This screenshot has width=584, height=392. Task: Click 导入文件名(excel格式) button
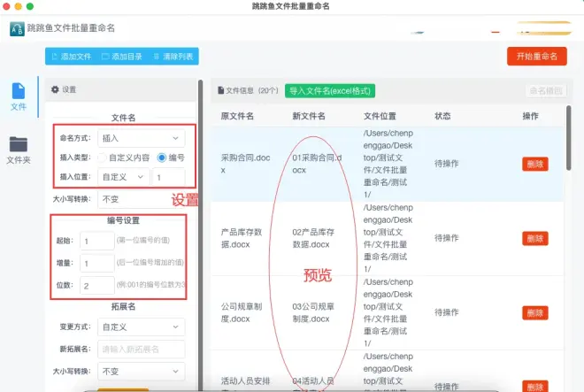pyautogui.click(x=330, y=91)
